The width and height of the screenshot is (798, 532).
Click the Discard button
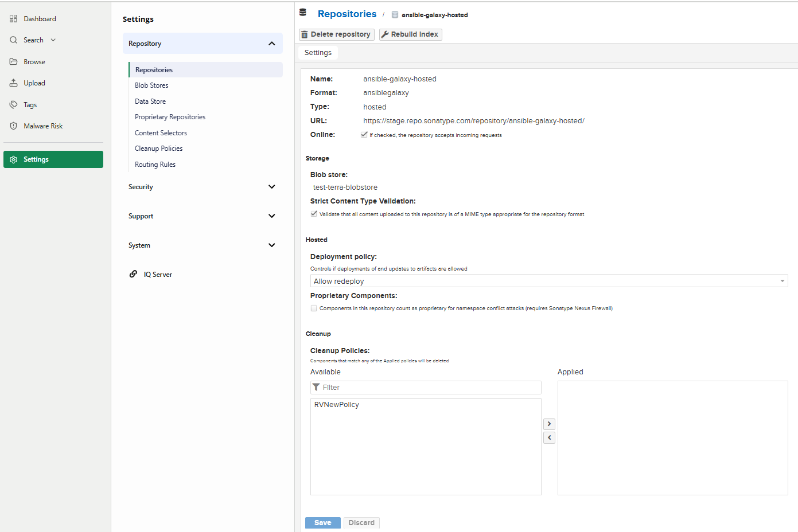361,523
